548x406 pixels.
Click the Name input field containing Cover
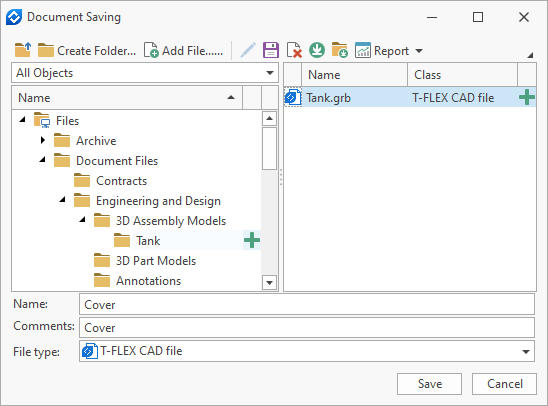click(x=307, y=304)
